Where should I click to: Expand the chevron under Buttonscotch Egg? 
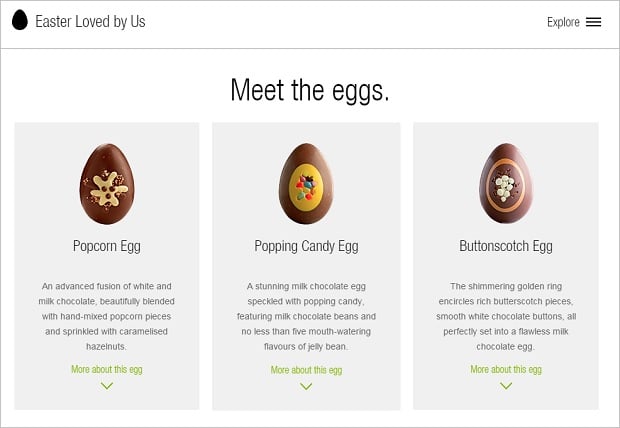[x=506, y=386]
